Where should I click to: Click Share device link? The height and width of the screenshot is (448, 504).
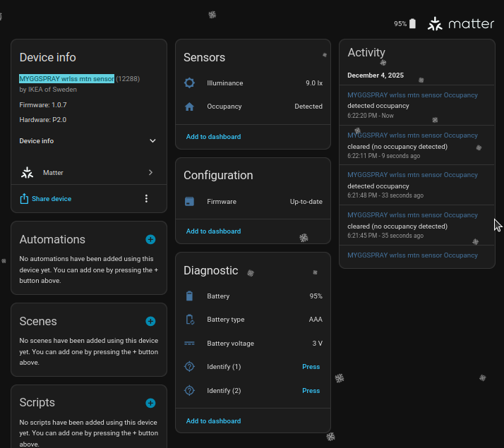pos(52,199)
